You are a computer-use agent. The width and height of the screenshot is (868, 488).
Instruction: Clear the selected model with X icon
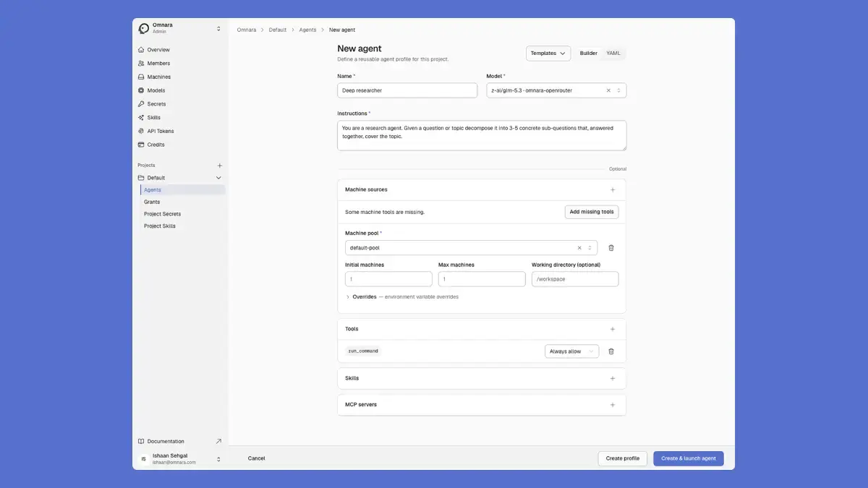tap(608, 90)
